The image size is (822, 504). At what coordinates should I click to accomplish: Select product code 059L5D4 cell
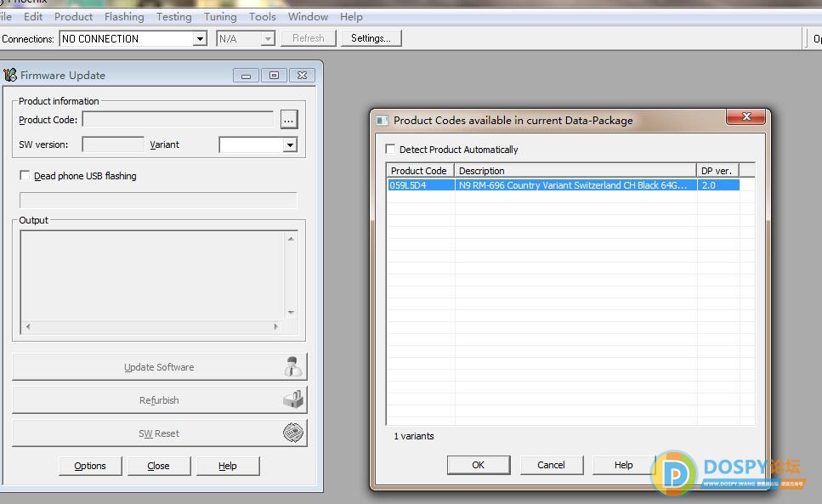[x=421, y=185]
